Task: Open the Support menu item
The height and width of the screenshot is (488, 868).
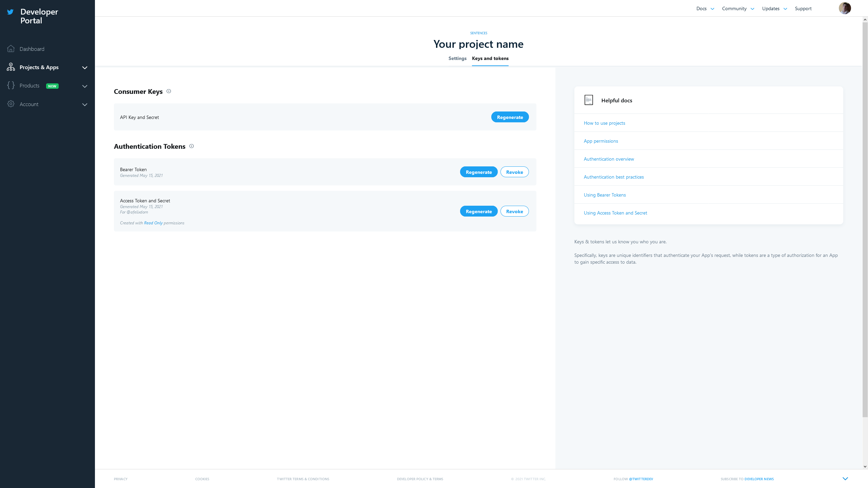Action: coord(803,8)
